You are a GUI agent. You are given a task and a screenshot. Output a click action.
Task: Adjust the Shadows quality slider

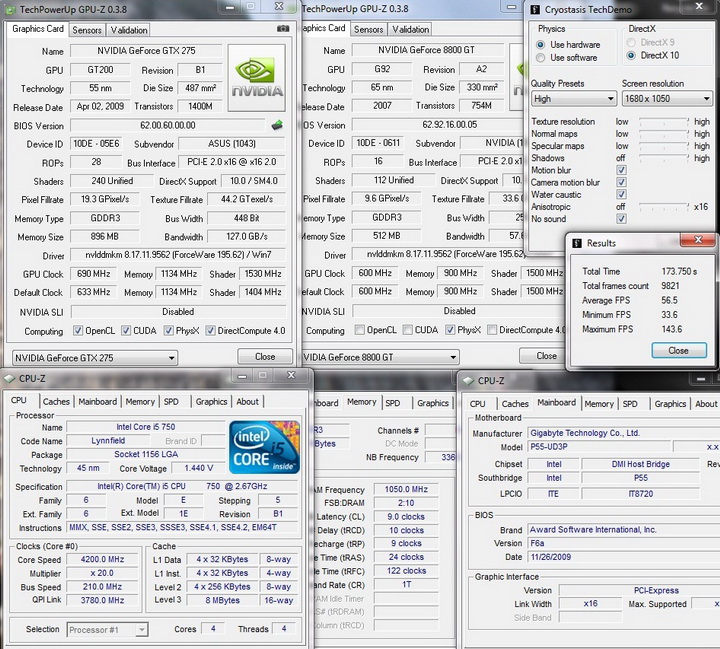click(x=664, y=158)
